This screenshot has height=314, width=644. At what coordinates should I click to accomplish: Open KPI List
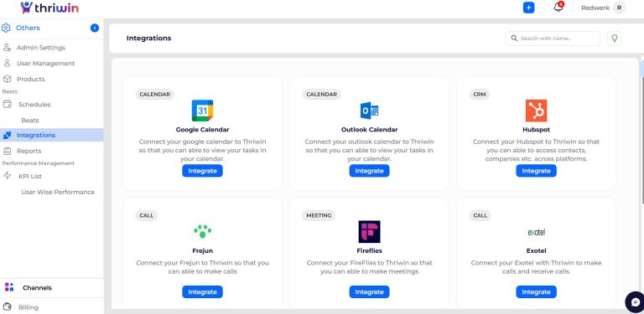tap(30, 177)
